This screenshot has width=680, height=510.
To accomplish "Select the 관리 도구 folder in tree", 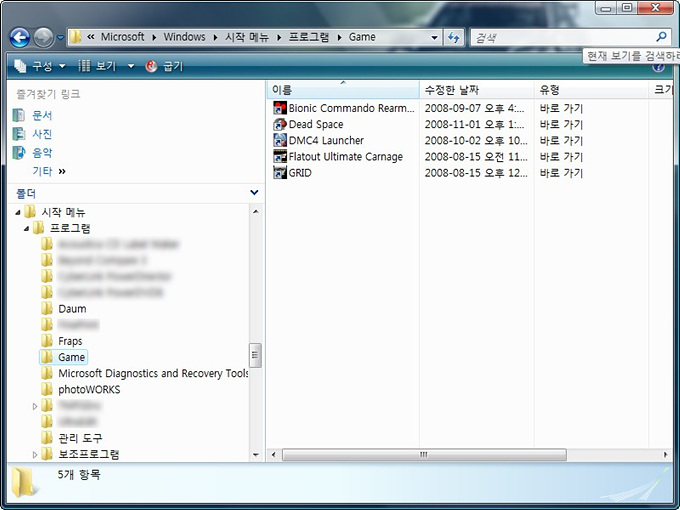I will pos(80,438).
